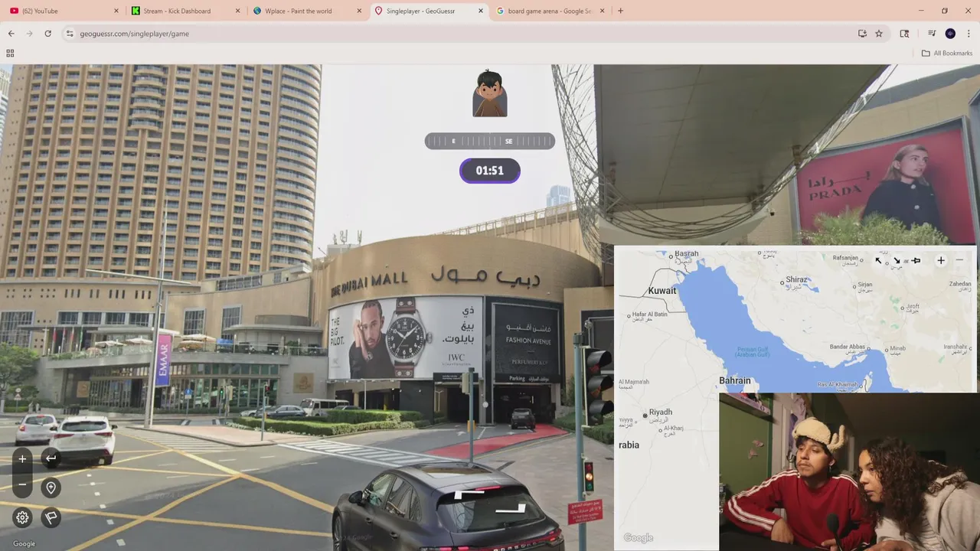
Task: Close the GeoGuessr tab
Action: (481, 11)
